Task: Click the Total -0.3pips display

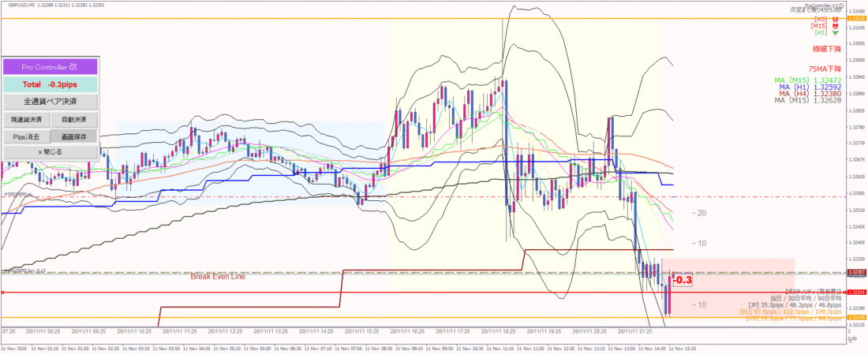Action: 50,84
